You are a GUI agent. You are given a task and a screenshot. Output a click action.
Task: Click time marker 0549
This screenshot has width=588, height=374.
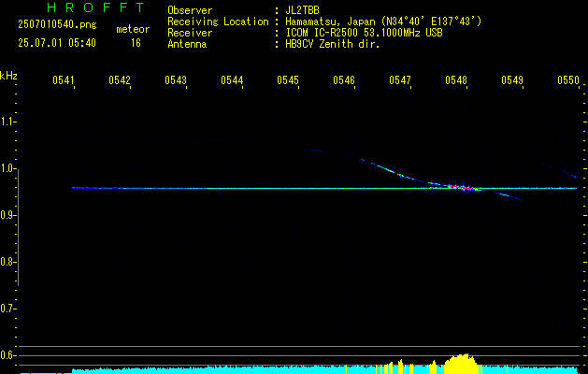pos(512,79)
